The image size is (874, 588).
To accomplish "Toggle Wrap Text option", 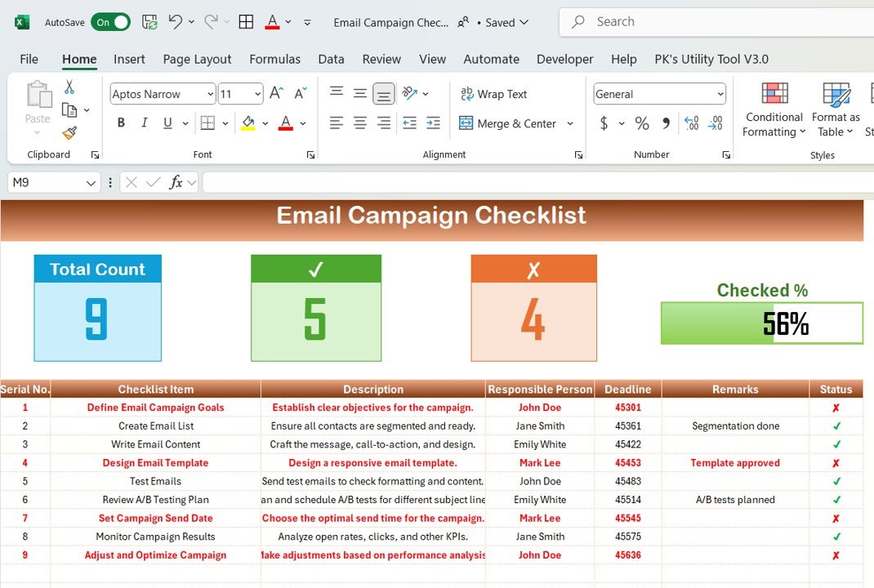I will coord(493,94).
